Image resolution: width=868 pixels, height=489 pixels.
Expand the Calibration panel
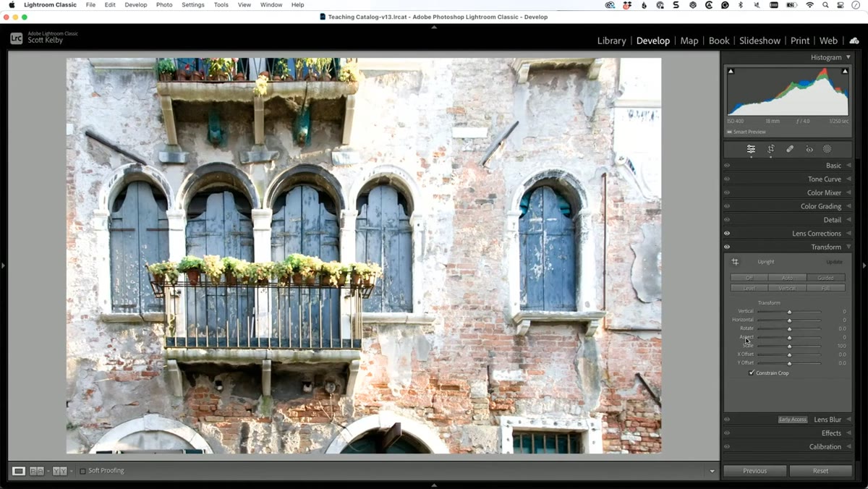pos(848,447)
